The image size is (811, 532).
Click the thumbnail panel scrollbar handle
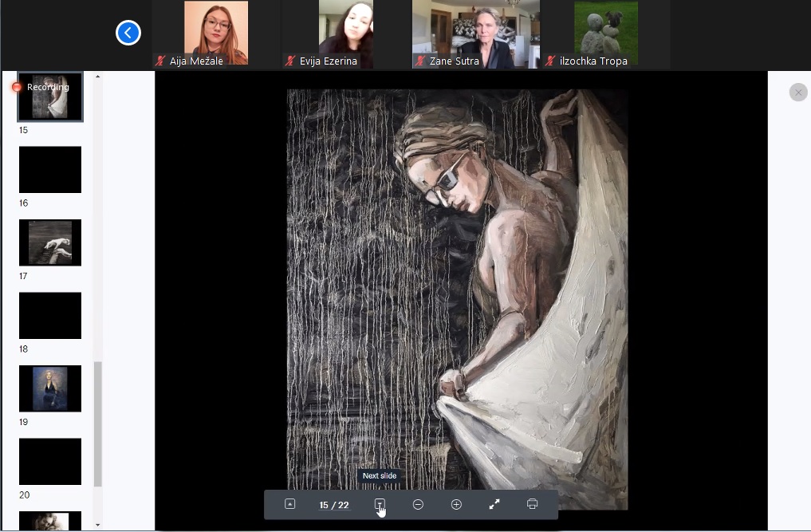click(98, 424)
